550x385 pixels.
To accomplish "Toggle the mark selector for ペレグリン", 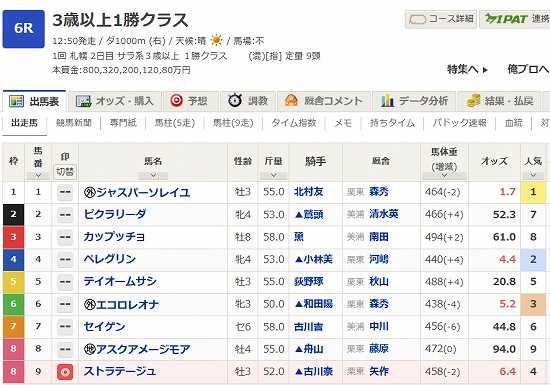I will tap(65, 259).
